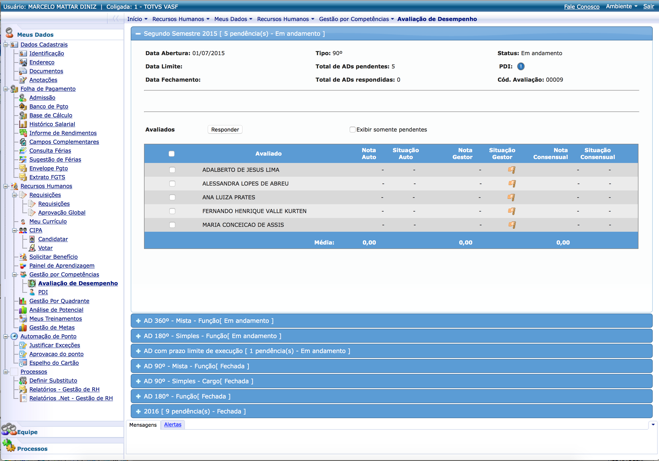Image resolution: width=659 pixels, height=461 pixels.
Task: Click the Endereço icon in tree
Action: pos(23,62)
